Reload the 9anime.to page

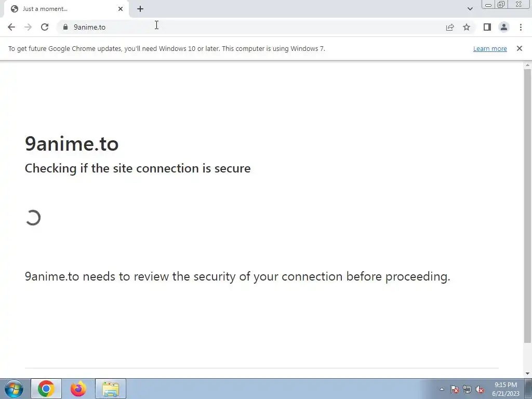[45, 27]
